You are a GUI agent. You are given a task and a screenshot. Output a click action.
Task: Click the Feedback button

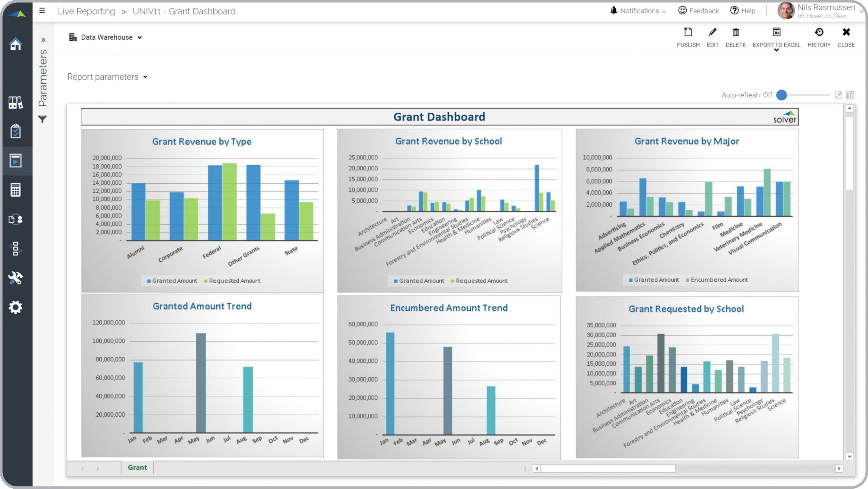pos(698,11)
